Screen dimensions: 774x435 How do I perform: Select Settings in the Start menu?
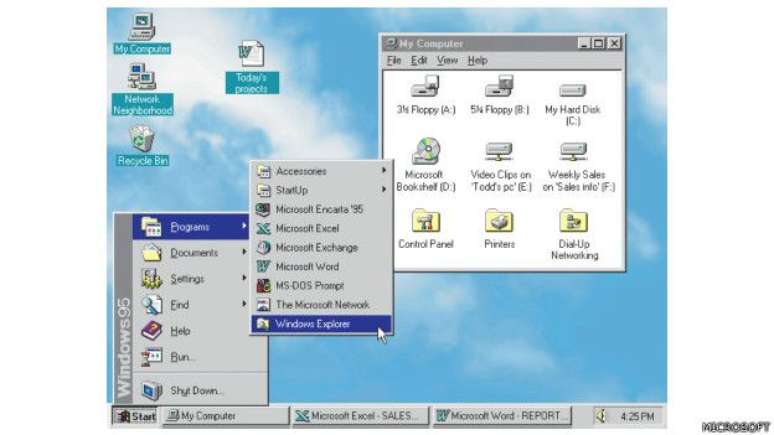tap(191, 279)
